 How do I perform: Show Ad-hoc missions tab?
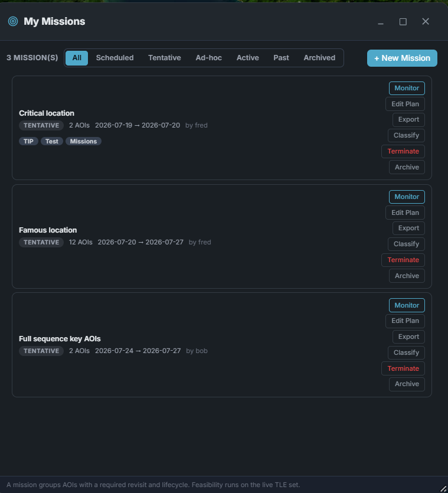pyautogui.click(x=209, y=58)
